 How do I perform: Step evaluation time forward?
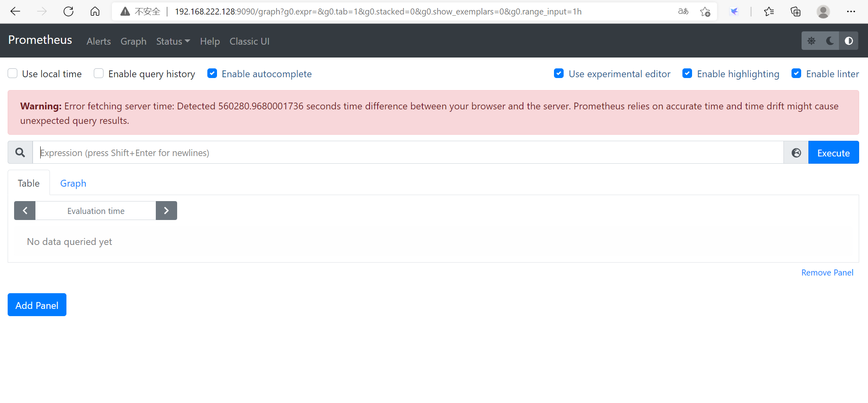[x=166, y=210]
